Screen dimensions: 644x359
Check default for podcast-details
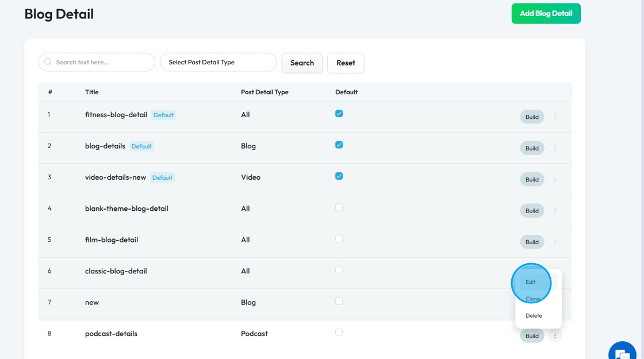click(339, 333)
